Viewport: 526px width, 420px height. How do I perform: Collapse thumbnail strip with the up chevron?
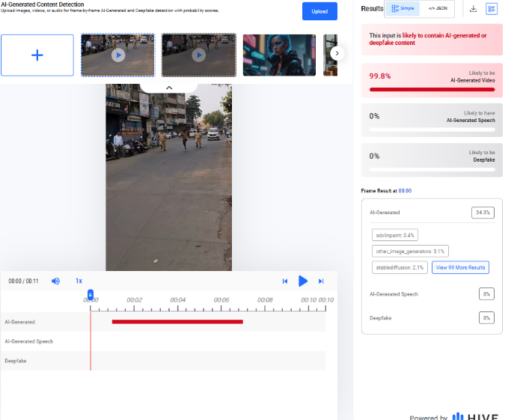[169, 88]
